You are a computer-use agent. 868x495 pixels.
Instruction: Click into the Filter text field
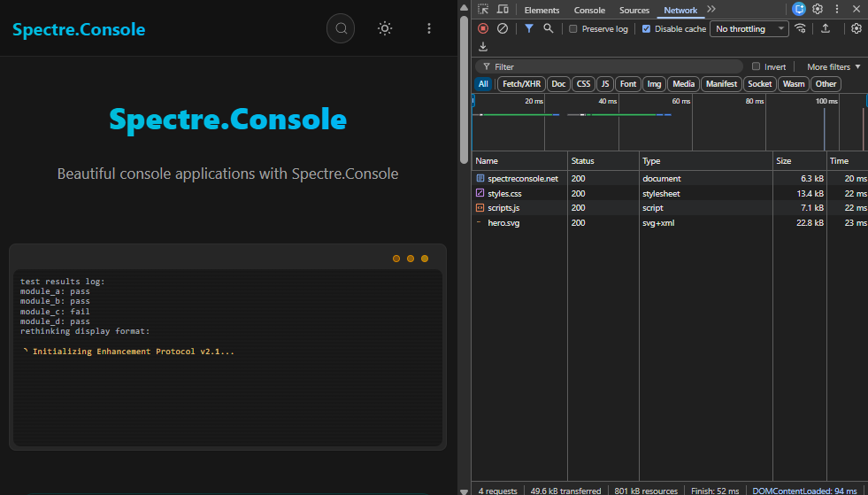click(x=609, y=66)
